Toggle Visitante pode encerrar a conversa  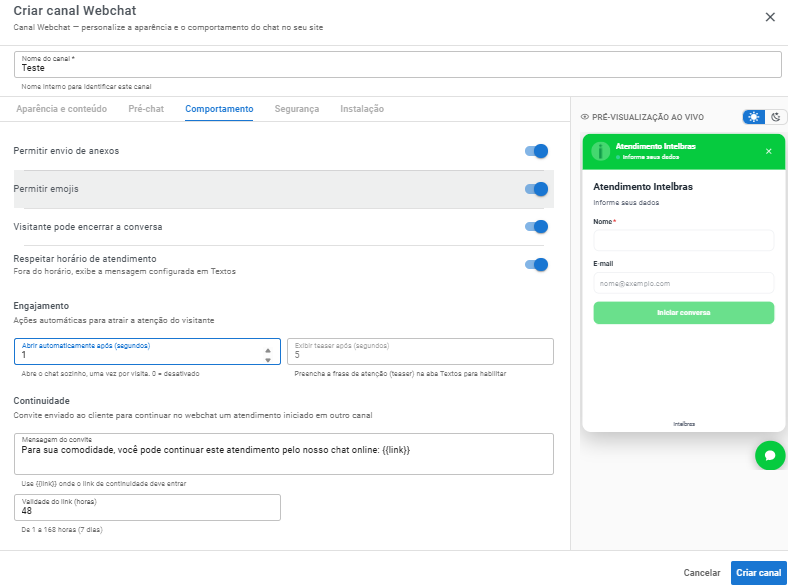pyautogui.click(x=536, y=227)
